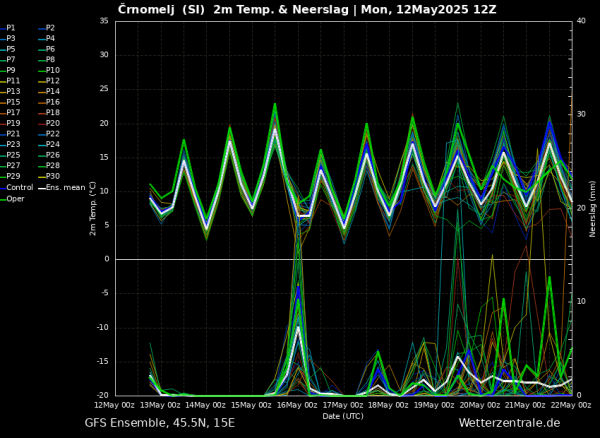Click the 40 precipitation tick label

[x=581, y=21]
